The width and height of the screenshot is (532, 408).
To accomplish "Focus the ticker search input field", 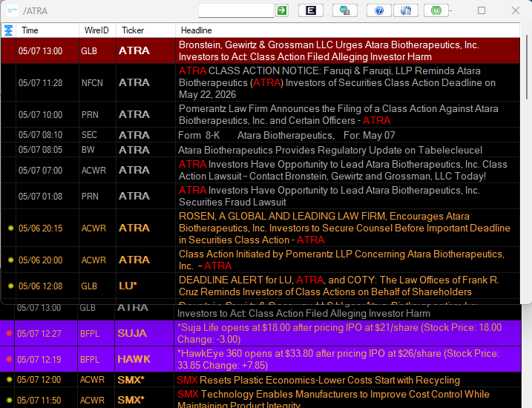I will (x=236, y=10).
